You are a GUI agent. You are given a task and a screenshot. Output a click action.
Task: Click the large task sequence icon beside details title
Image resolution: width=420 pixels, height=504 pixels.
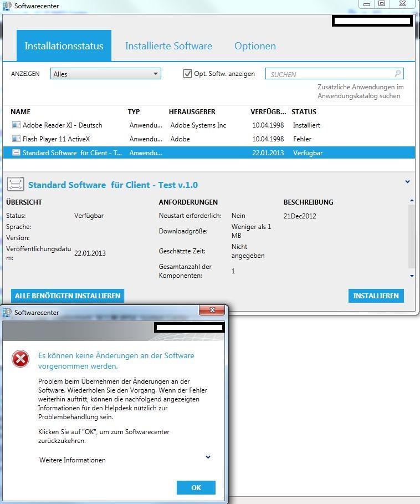(16, 184)
